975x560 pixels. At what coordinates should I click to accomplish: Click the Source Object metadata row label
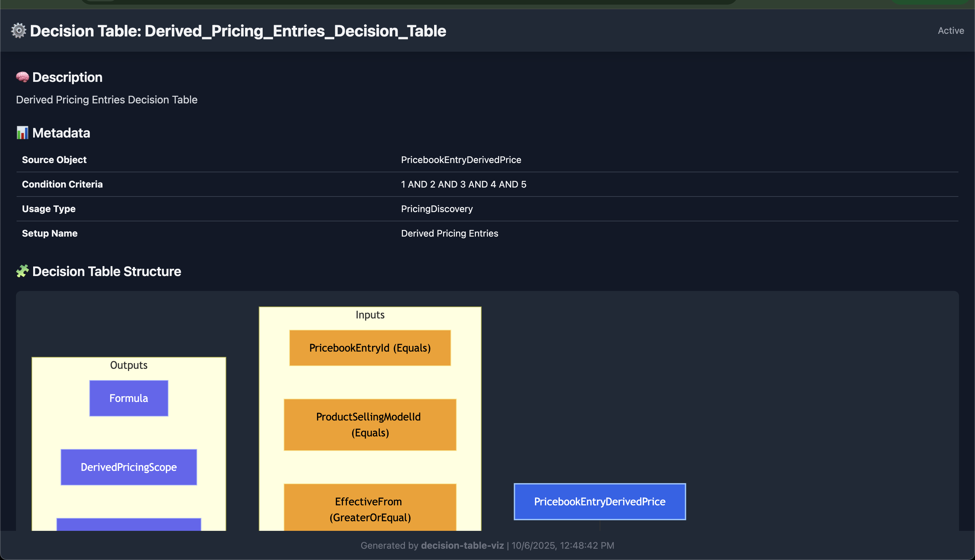click(54, 160)
